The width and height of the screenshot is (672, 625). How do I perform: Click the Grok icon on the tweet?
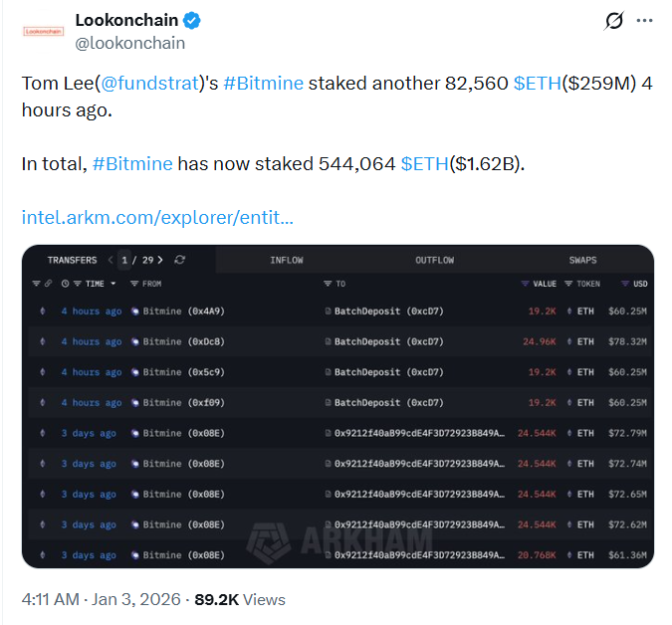coord(614,21)
